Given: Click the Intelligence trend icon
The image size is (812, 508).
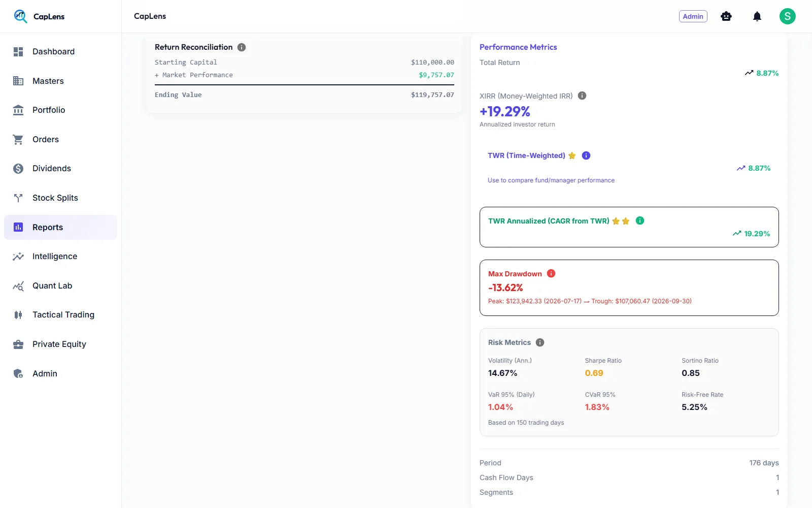Looking at the screenshot, I should tap(18, 257).
